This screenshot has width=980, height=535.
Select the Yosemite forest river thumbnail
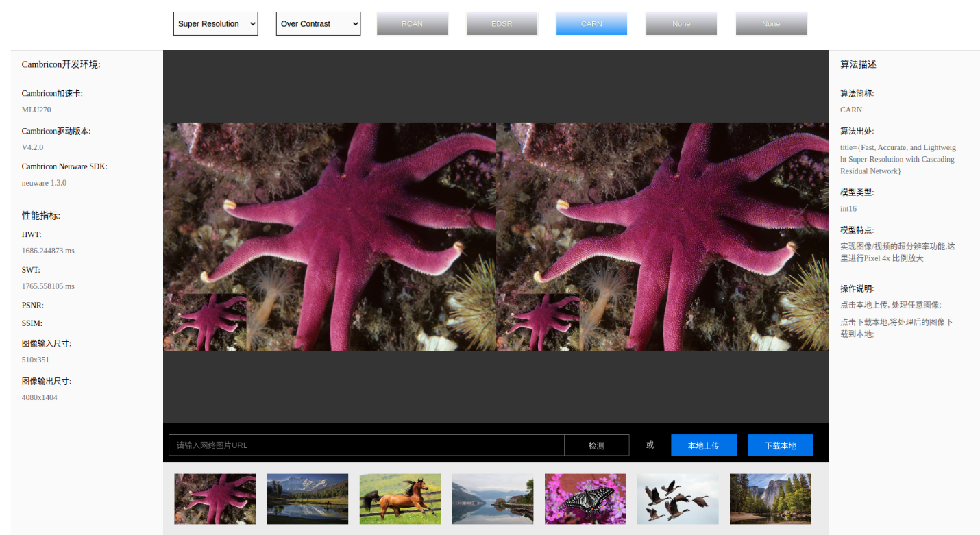click(770, 499)
